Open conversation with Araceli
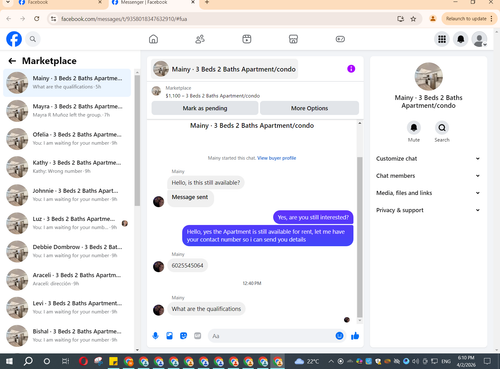 click(x=67, y=279)
